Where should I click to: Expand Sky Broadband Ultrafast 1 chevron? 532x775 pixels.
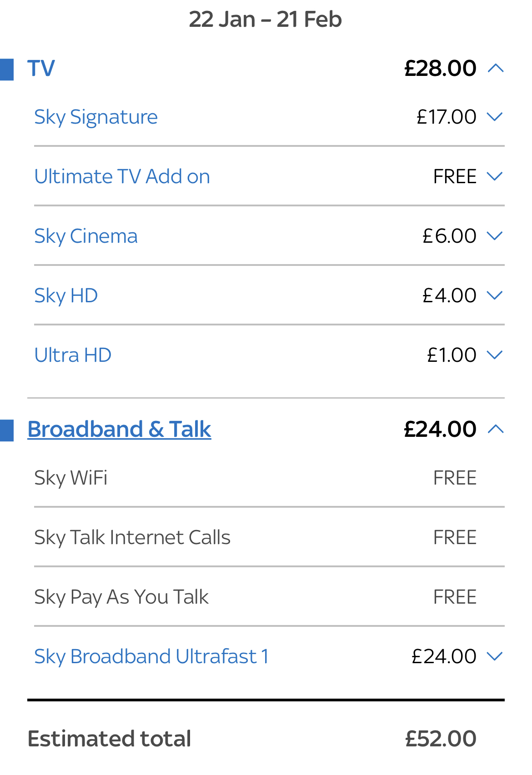495,656
